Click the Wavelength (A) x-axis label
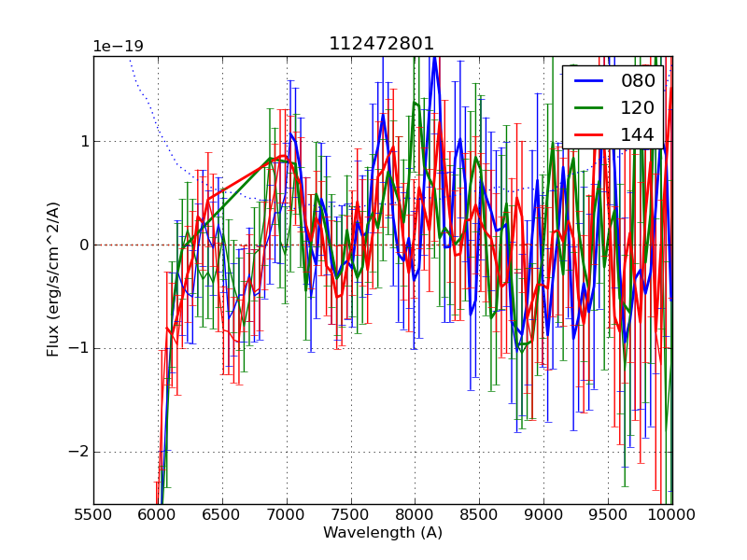The image size is (747, 560). 383,533
